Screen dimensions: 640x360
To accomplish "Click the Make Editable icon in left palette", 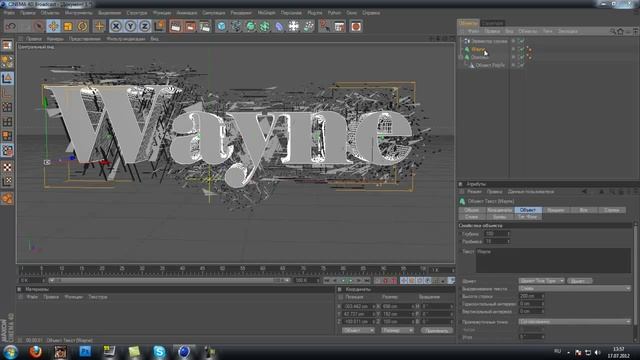I will click(x=7, y=44).
